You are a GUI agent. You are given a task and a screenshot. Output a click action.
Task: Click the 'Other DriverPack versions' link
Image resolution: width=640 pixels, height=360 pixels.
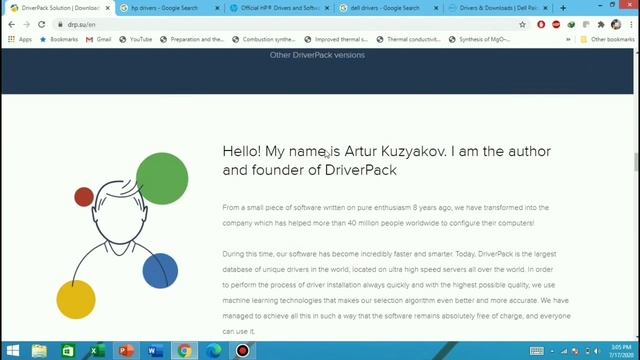317,55
